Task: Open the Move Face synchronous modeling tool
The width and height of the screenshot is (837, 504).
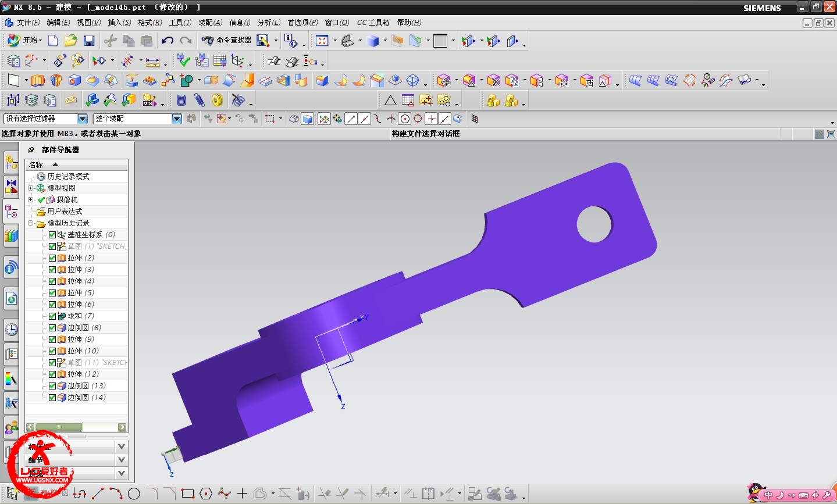Action: click(x=444, y=80)
